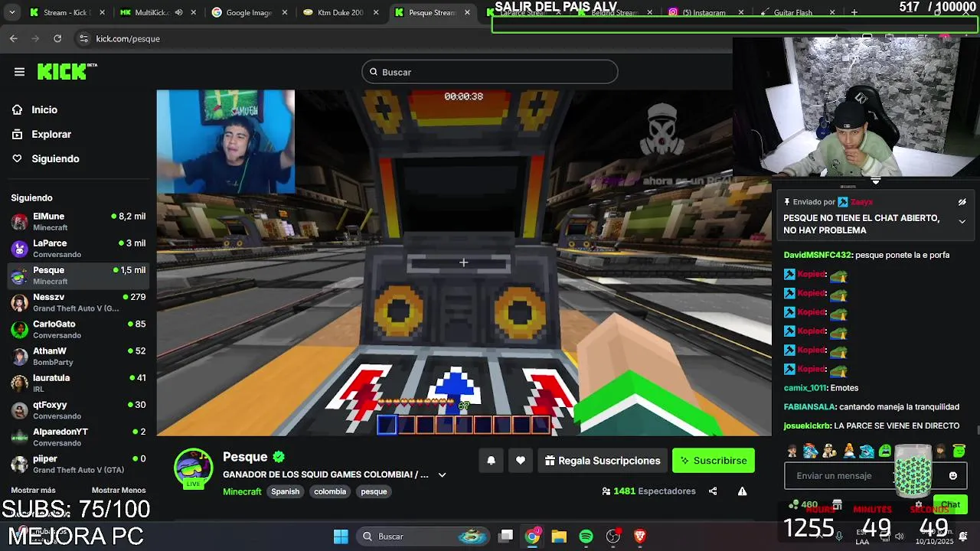Screen dimensions: 980x551
Task: Select Pesque channel in following list
Action: click(78, 275)
